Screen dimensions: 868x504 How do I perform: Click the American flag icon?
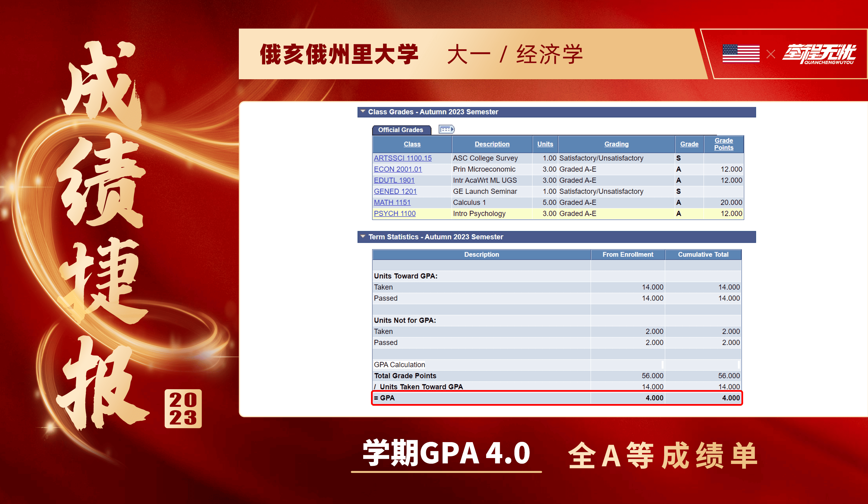(741, 53)
